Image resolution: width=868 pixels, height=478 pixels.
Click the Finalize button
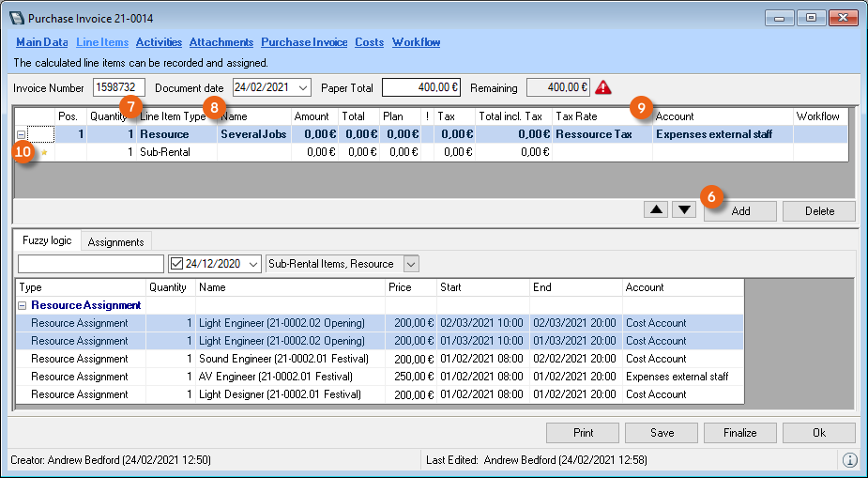point(739,433)
